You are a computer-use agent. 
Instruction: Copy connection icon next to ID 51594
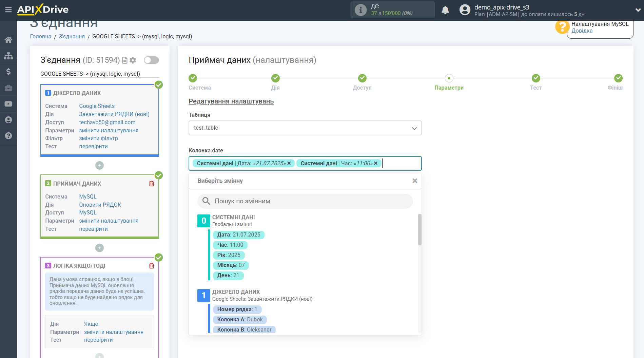pyautogui.click(x=125, y=60)
